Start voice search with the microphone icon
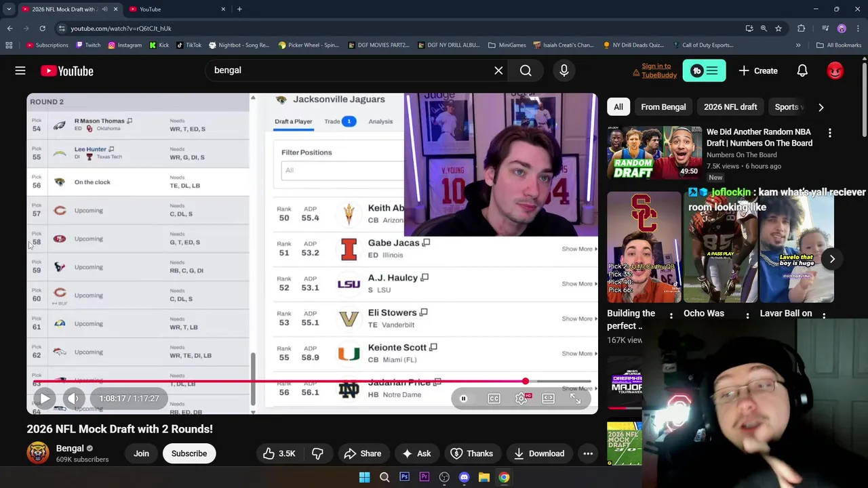 [564, 70]
